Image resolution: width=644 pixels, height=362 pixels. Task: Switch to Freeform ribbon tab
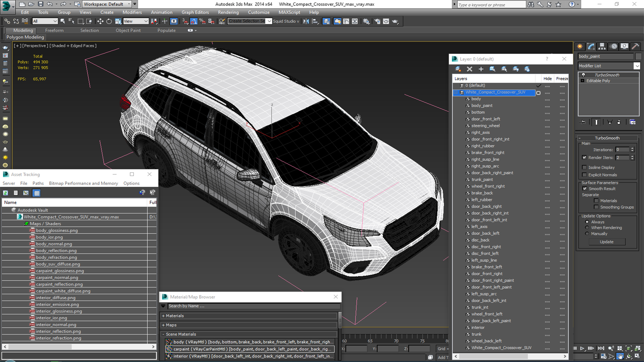point(54,30)
